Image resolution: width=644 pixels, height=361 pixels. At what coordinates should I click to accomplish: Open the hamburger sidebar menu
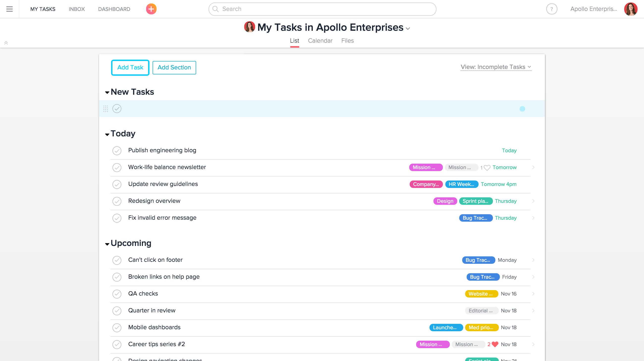pos(9,9)
